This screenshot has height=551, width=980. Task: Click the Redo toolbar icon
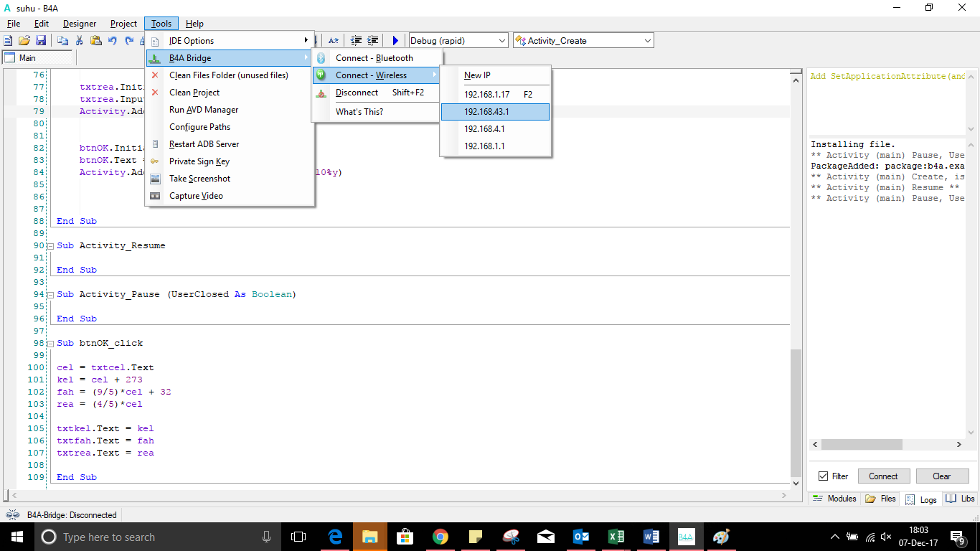pos(129,41)
